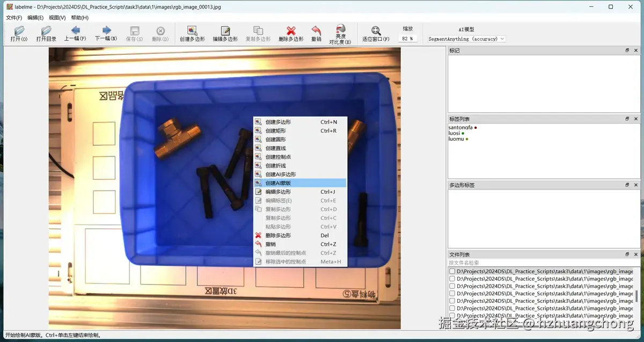Float the 多边形标签 panel with undock icon
The height and width of the screenshot is (342, 644).
click(627, 185)
